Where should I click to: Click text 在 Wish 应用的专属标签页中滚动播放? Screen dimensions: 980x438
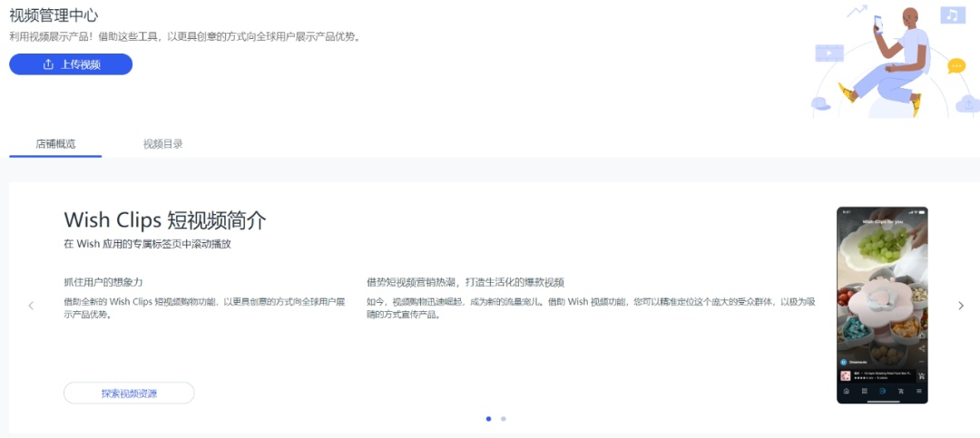pyautogui.click(x=148, y=244)
